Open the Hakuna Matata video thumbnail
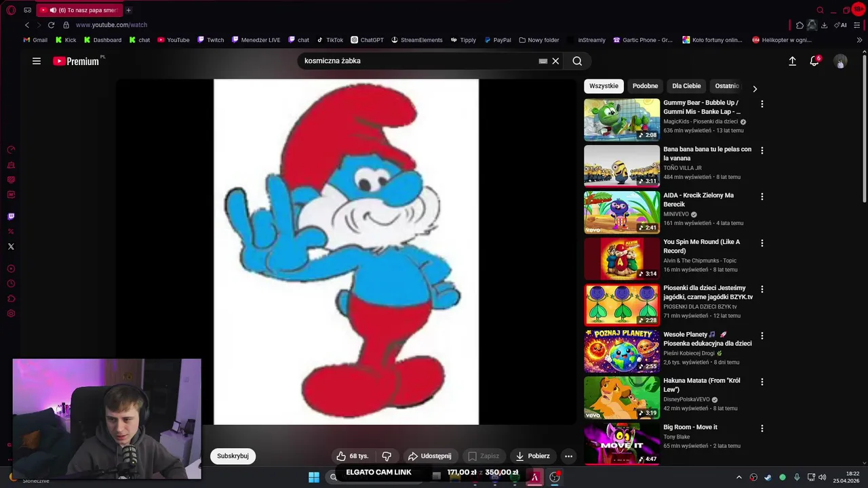 [622, 398]
